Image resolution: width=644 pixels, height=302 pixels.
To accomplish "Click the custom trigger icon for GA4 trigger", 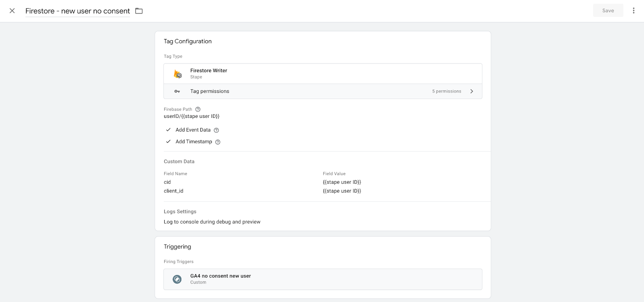I will [177, 279].
